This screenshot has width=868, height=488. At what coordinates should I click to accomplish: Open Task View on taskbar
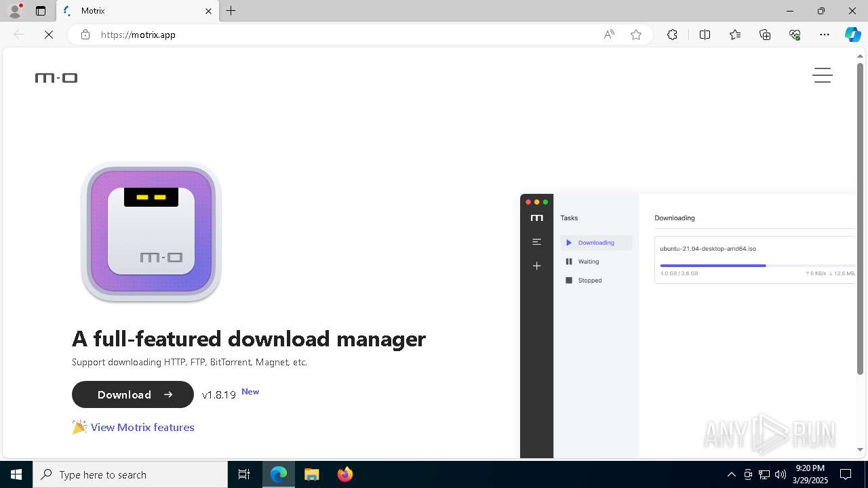click(244, 474)
